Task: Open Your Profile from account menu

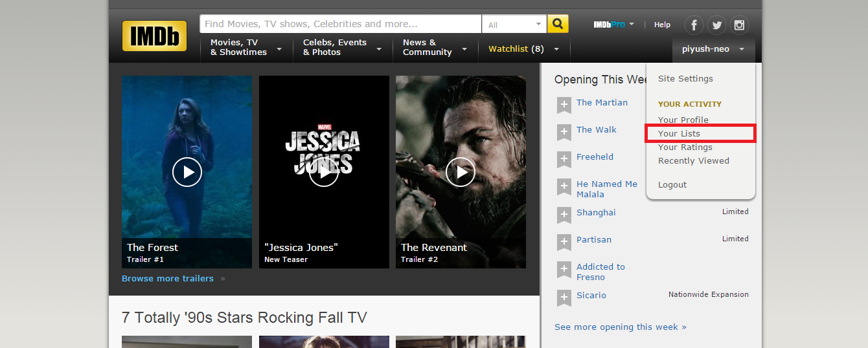Action: coord(683,120)
